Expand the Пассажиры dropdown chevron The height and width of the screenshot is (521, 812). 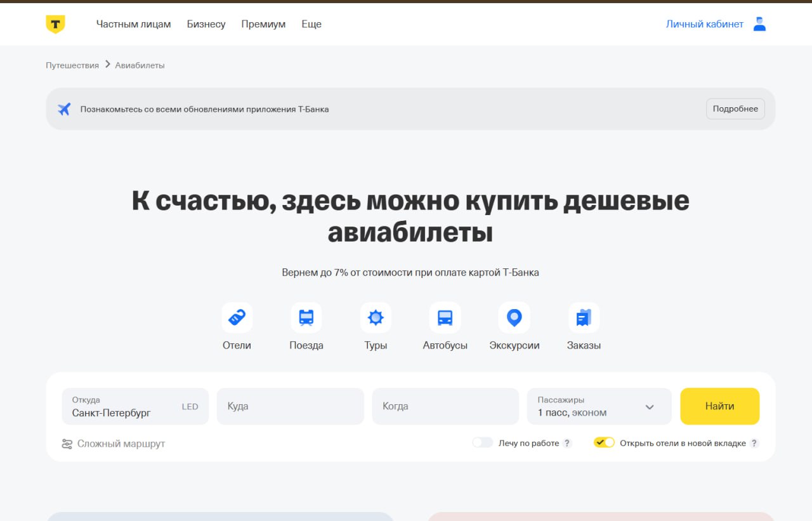click(x=650, y=407)
